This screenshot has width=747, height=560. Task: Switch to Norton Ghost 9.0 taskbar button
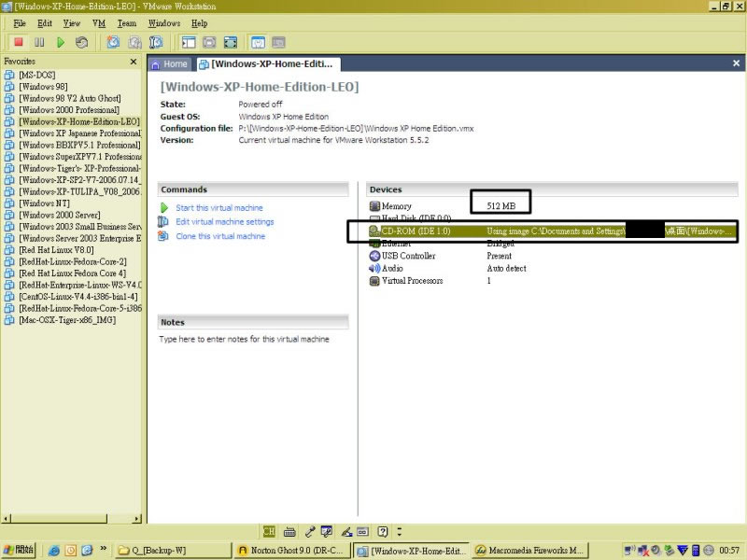(x=291, y=551)
